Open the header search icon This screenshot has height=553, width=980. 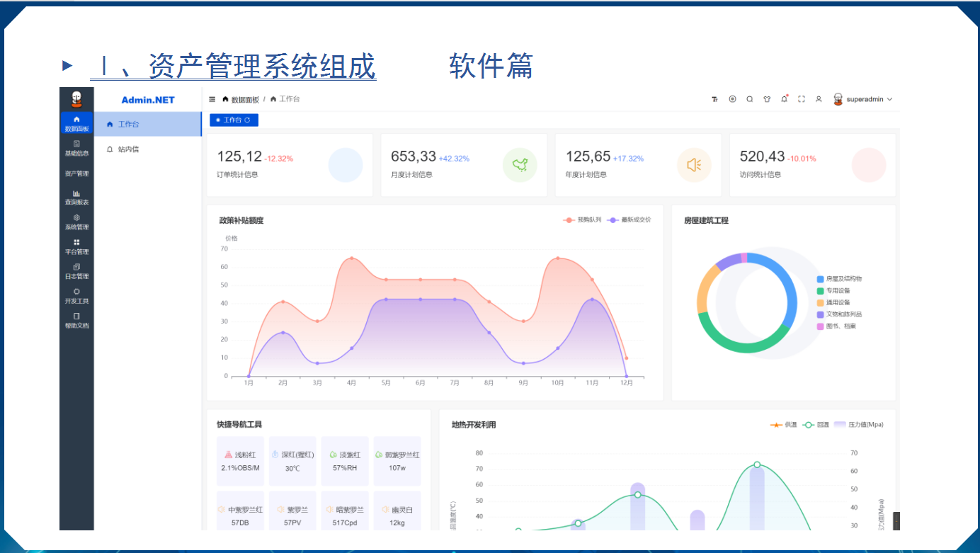[750, 99]
